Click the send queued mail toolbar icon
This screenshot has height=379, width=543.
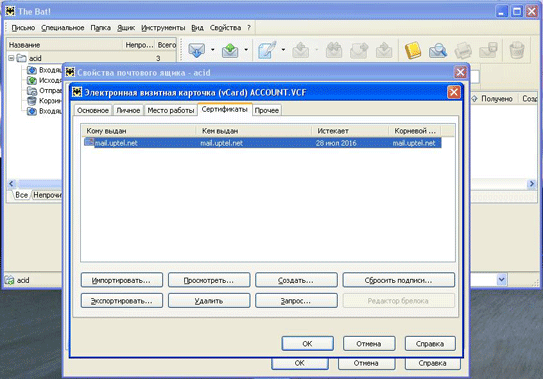[x=230, y=50]
